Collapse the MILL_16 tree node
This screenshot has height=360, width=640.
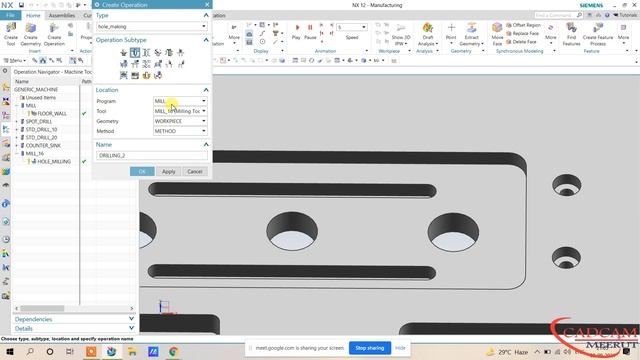coord(17,153)
